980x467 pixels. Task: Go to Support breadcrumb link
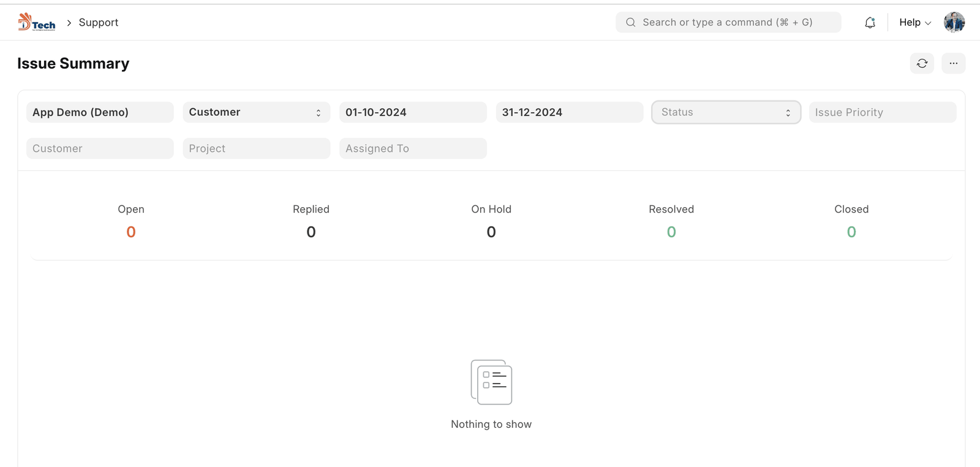[x=99, y=23]
